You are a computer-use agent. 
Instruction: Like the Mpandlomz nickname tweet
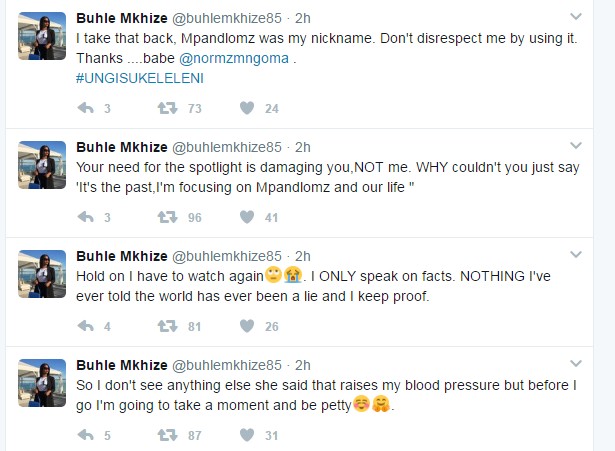[246, 108]
